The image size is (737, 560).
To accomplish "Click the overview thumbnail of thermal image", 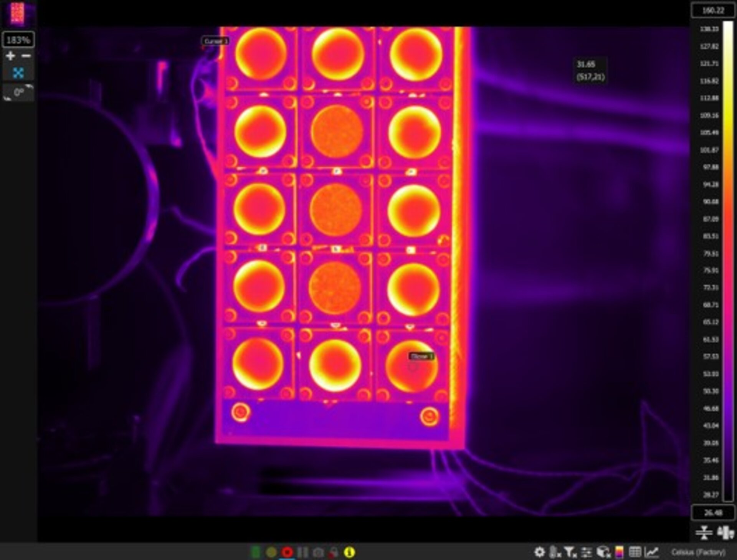I will (18, 14).
